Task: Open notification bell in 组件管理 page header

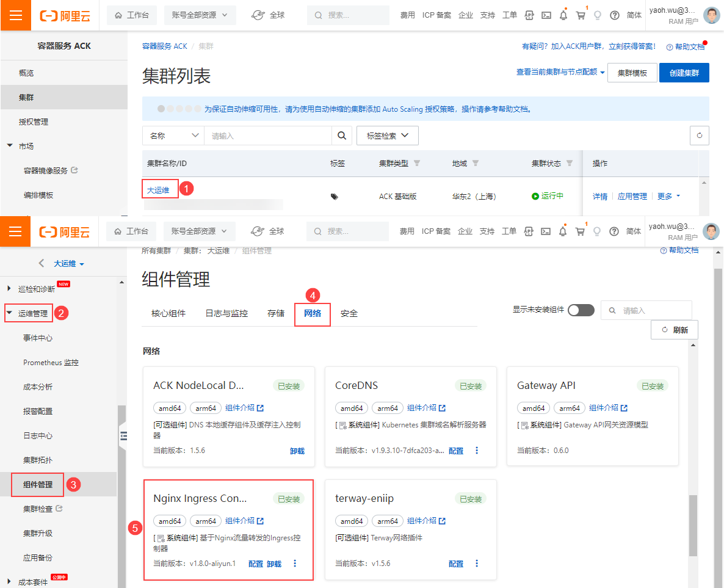Action: coord(562,231)
